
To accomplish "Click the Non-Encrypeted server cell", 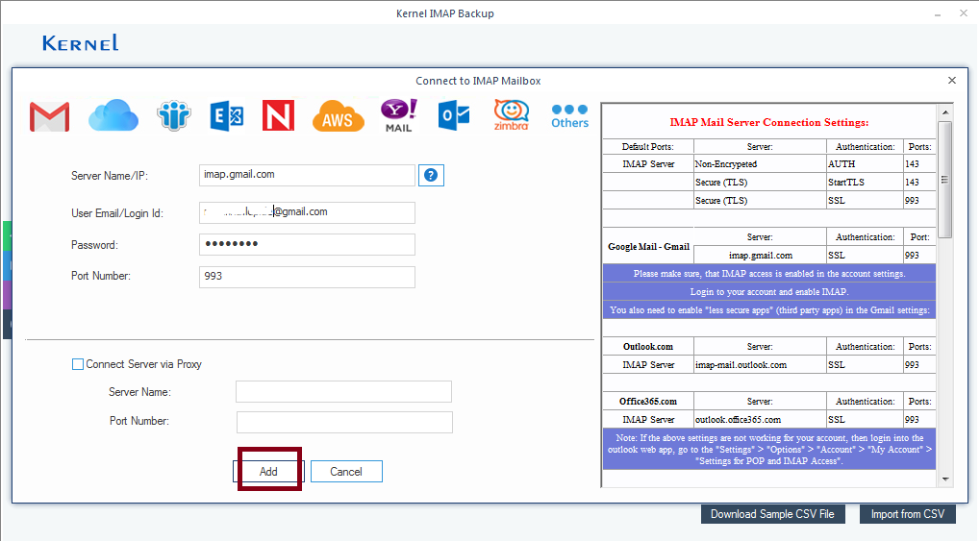I will pyautogui.click(x=760, y=163).
